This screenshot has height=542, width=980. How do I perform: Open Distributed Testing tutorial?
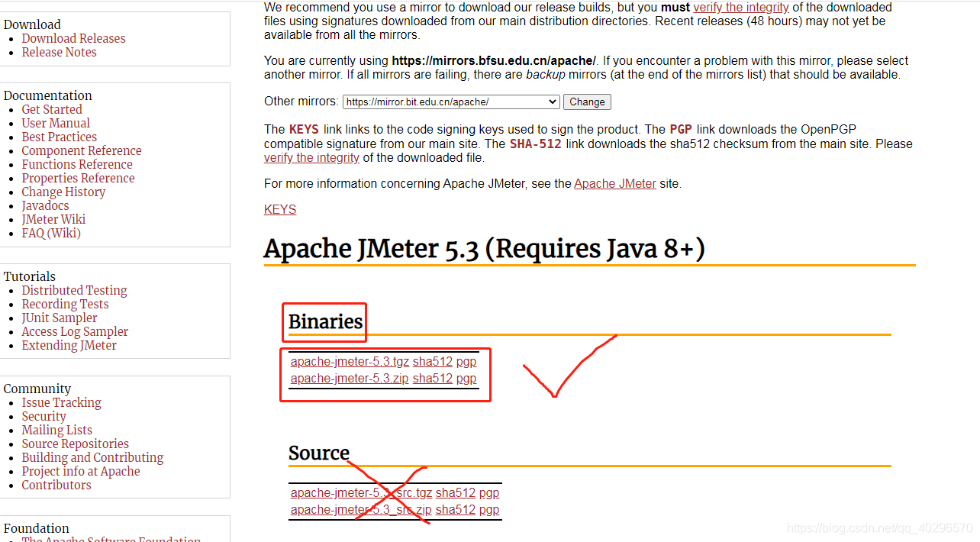74,290
